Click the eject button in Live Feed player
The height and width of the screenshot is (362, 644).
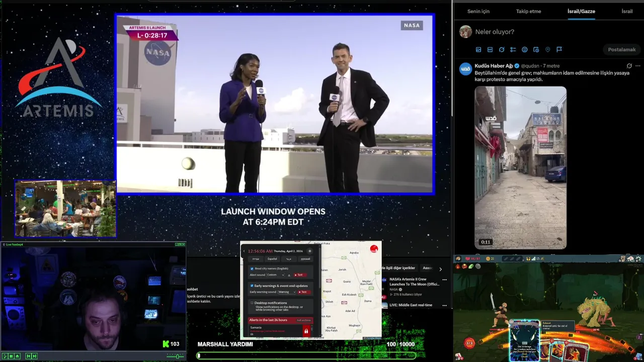(x=17, y=356)
